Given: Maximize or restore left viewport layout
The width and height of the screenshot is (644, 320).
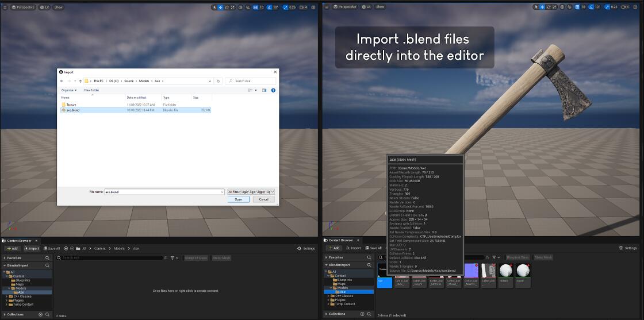Looking at the screenshot, I should coord(313,7).
